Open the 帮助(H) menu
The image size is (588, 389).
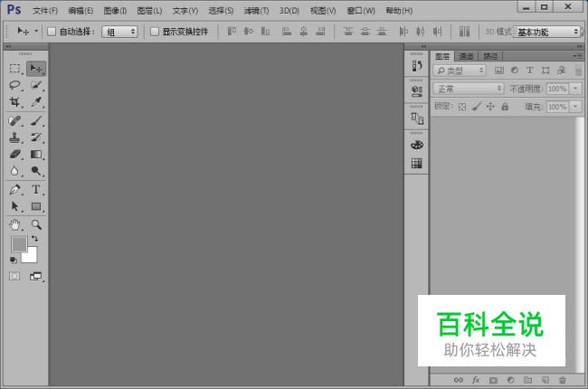[399, 11]
